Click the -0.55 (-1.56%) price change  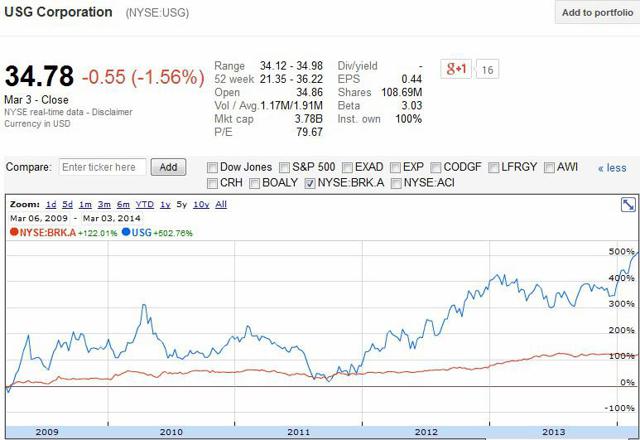143,77
